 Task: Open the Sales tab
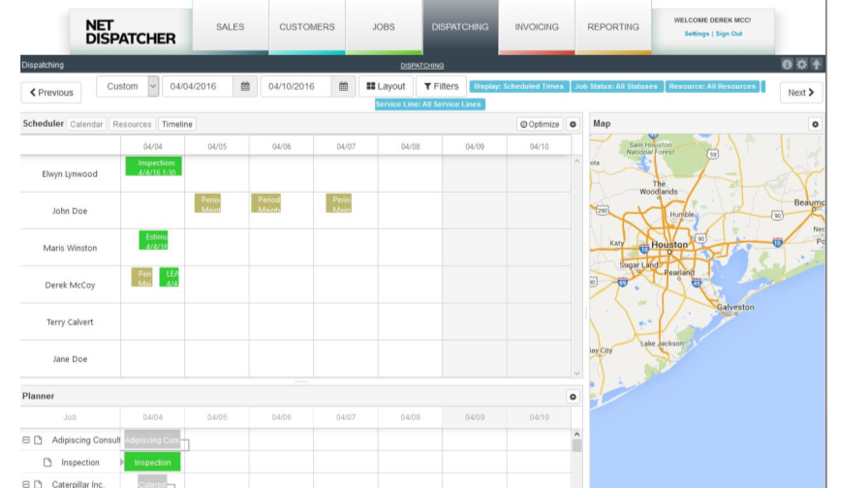pos(231,26)
